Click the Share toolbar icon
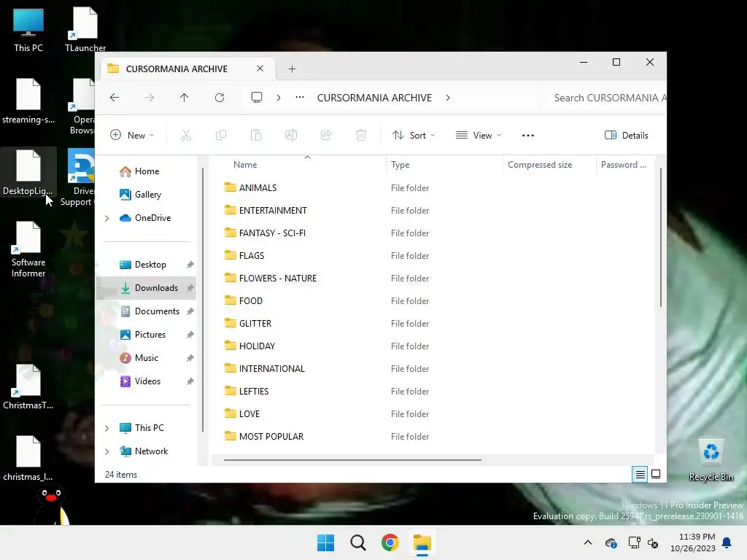 coord(326,135)
